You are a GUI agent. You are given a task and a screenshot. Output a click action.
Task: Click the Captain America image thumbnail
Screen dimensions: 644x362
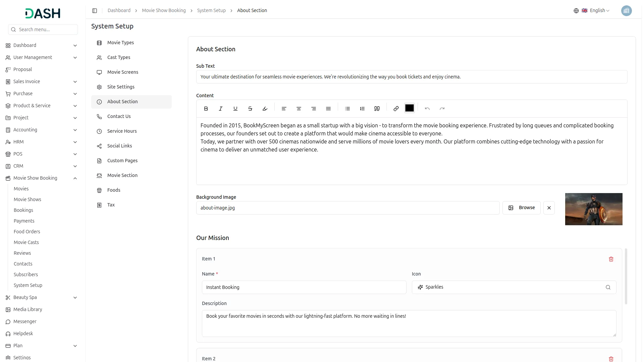pyautogui.click(x=594, y=209)
